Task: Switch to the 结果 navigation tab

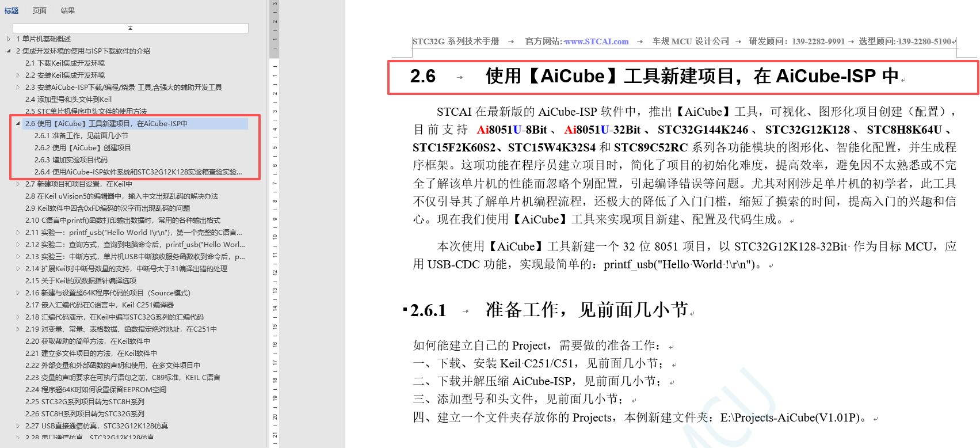Action: click(x=68, y=10)
